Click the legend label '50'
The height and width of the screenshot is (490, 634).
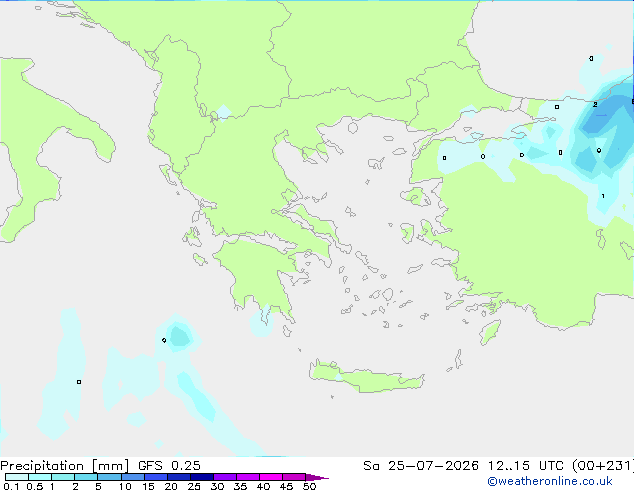pos(310,486)
